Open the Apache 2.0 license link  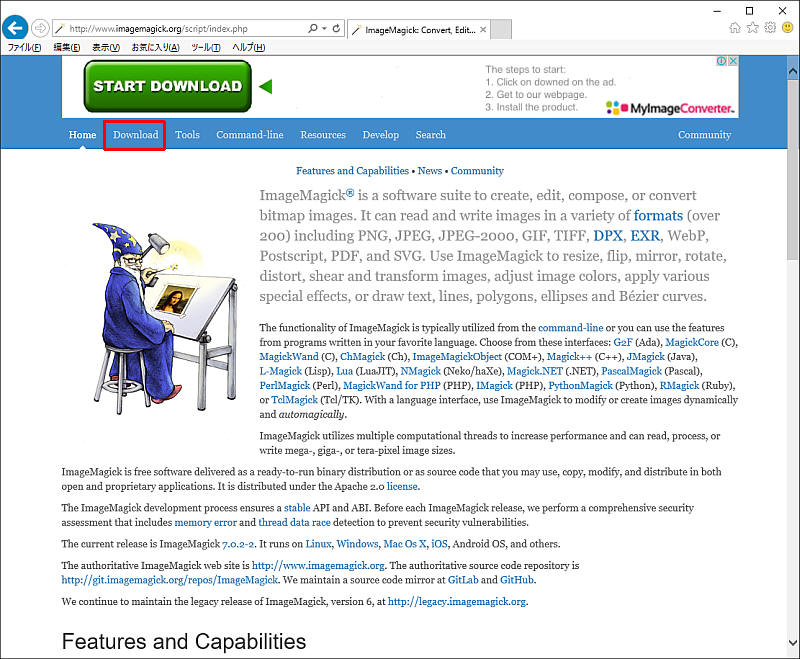[402, 487]
